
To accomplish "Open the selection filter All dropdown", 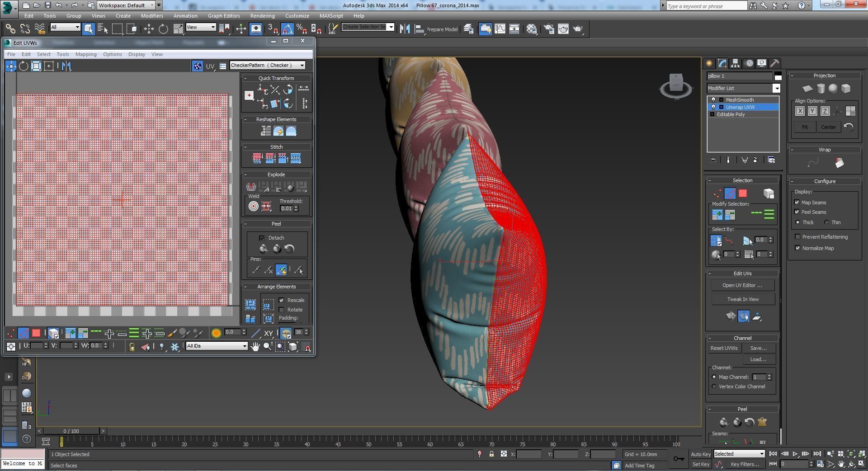I will (65, 27).
